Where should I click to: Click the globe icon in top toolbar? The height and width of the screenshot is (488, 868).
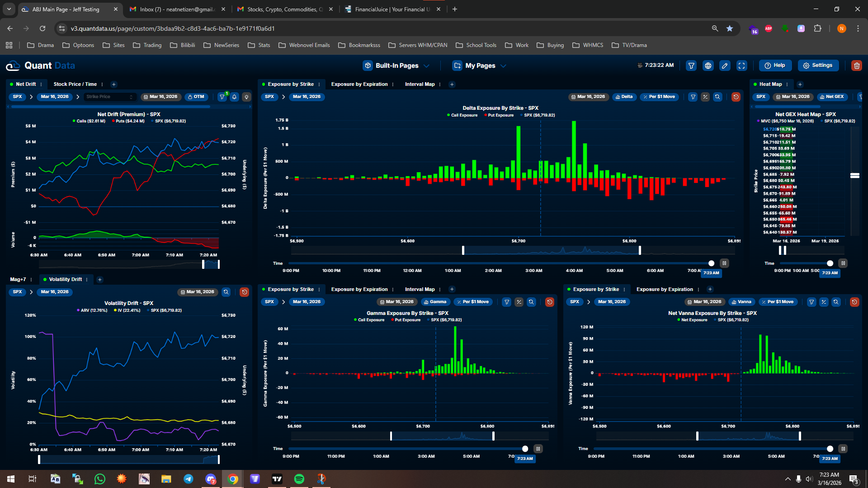(x=708, y=66)
